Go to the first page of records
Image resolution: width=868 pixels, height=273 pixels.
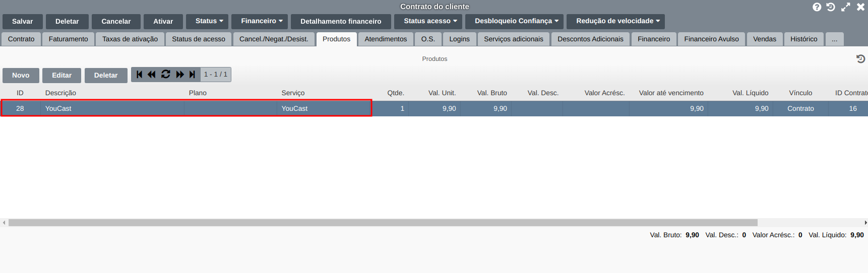coord(139,75)
